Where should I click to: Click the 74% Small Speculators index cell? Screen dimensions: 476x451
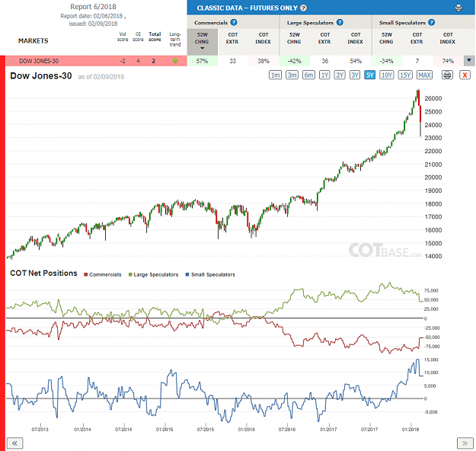point(448,61)
